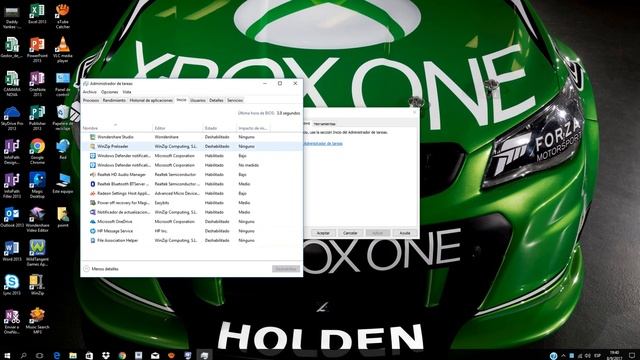Launch Outlook 2013 desktop shortcut
The height and width of the screenshot is (360, 640).
tap(12, 217)
